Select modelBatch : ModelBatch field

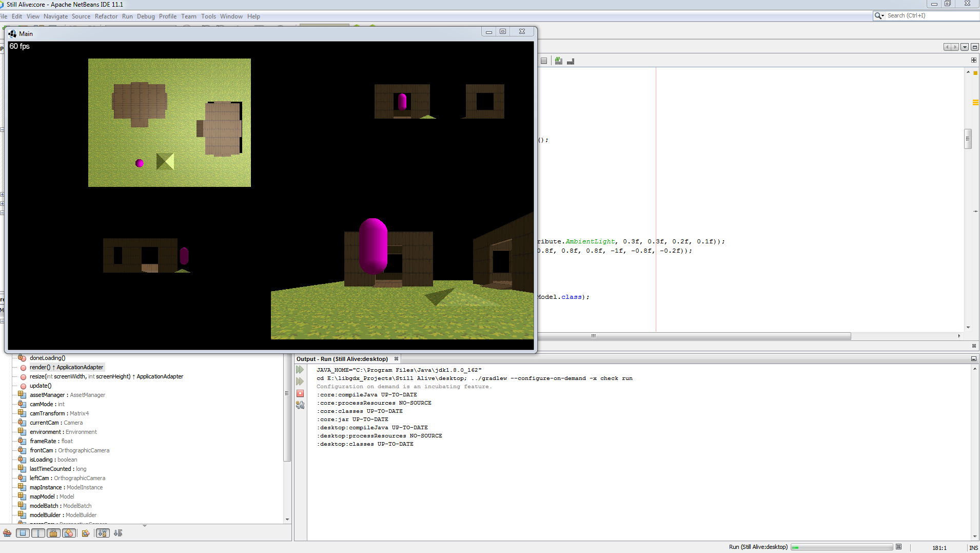click(61, 506)
